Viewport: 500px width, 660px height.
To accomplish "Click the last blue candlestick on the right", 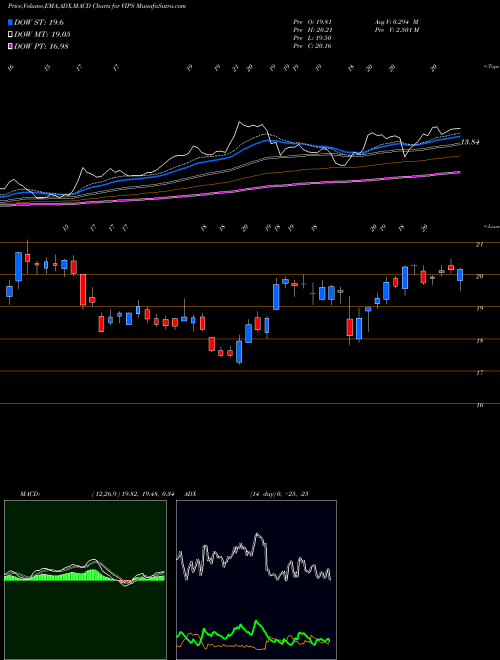I will [460, 275].
